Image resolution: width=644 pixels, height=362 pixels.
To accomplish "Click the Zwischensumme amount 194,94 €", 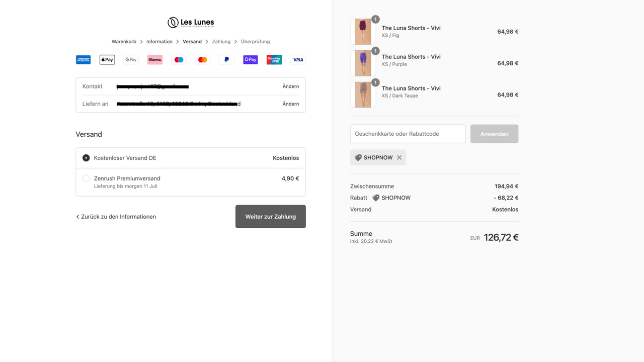I will pyautogui.click(x=506, y=186).
